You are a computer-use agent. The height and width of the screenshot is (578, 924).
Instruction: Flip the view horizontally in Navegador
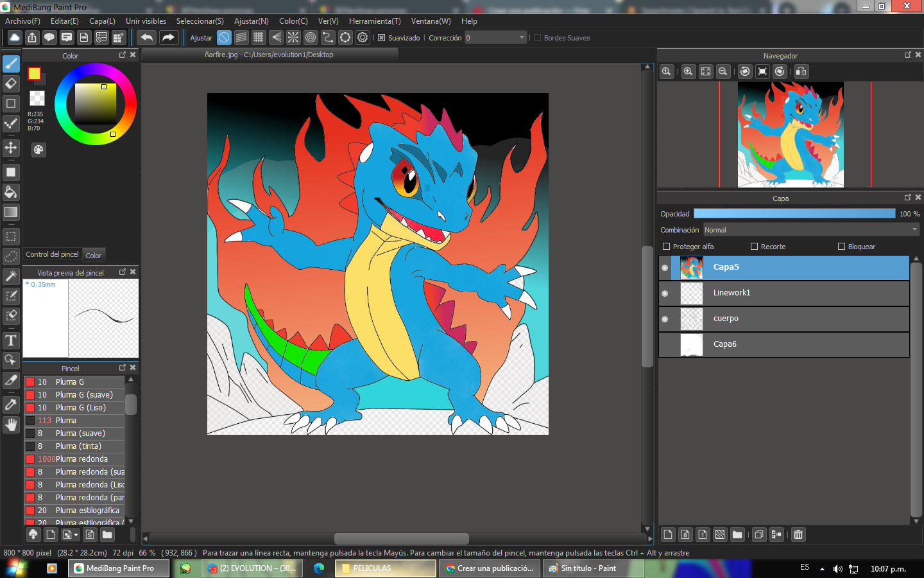pyautogui.click(x=801, y=71)
